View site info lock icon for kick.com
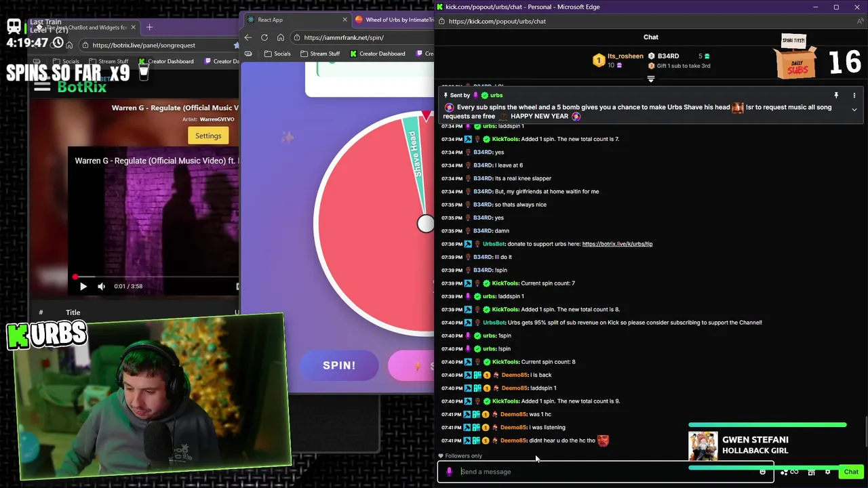The image size is (868, 488). click(x=440, y=21)
